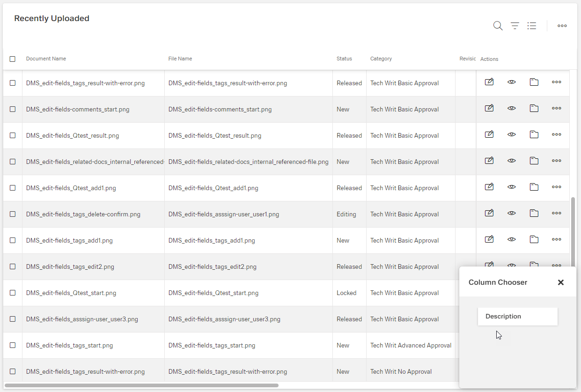
Task: Click the Status column header
Action: pyautogui.click(x=344, y=59)
